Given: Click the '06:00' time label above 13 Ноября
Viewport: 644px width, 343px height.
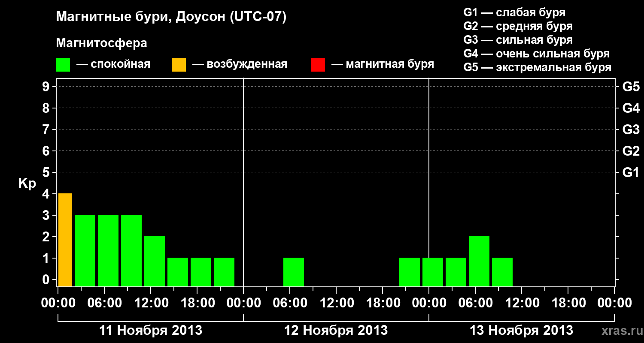Looking at the screenshot, I should pyautogui.click(x=475, y=303).
